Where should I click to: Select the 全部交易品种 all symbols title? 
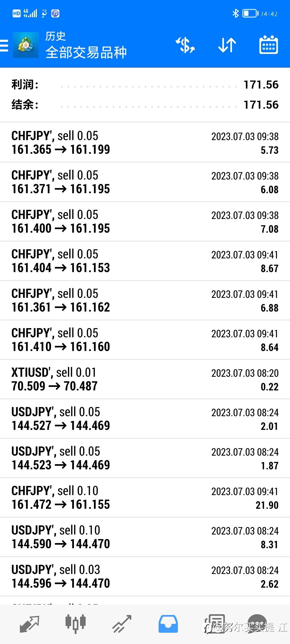(86, 52)
